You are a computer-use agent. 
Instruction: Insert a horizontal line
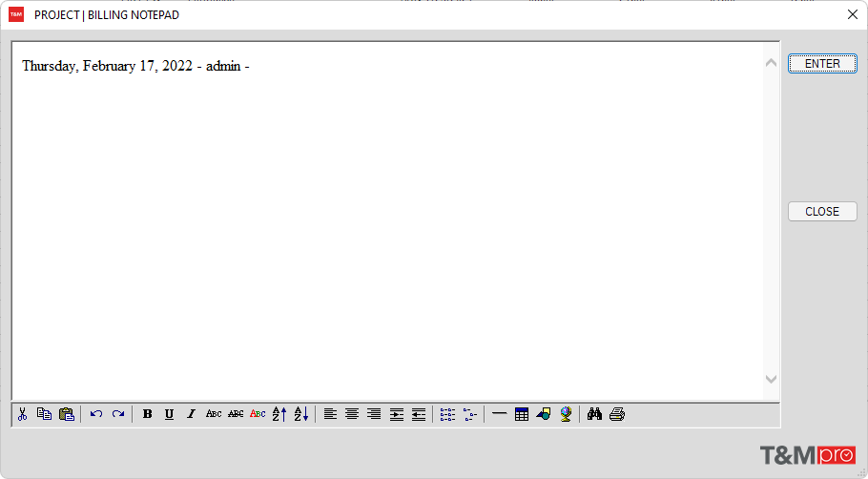pyautogui.click(x=499, y=414)
